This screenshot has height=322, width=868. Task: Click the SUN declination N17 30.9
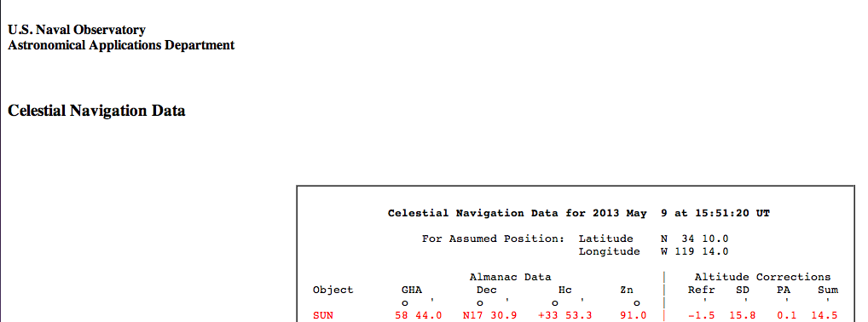(490, 315)
